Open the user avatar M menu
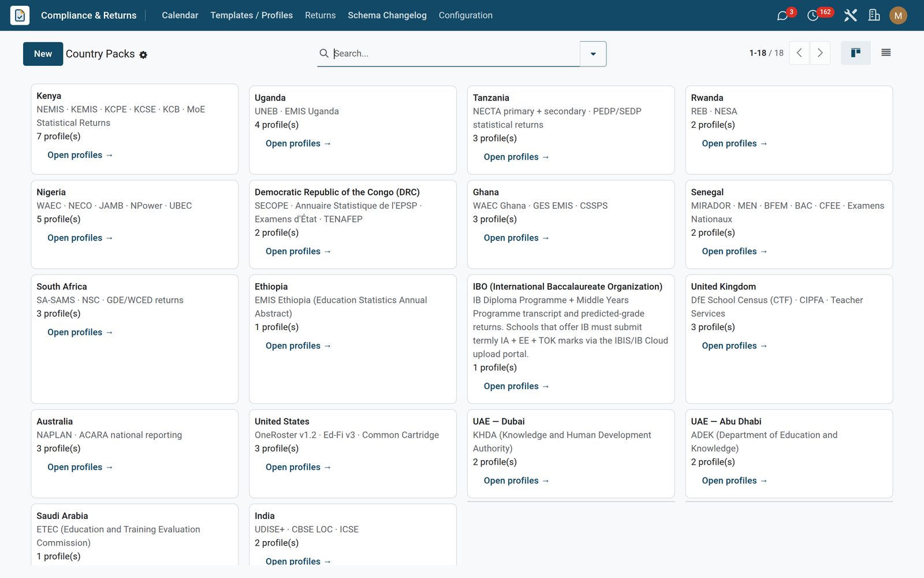 (898, 16)
